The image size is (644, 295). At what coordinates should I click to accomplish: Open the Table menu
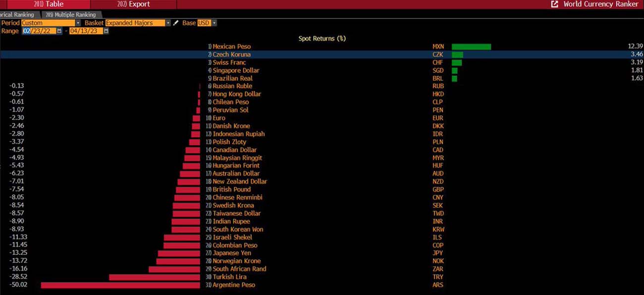point(49,4)
